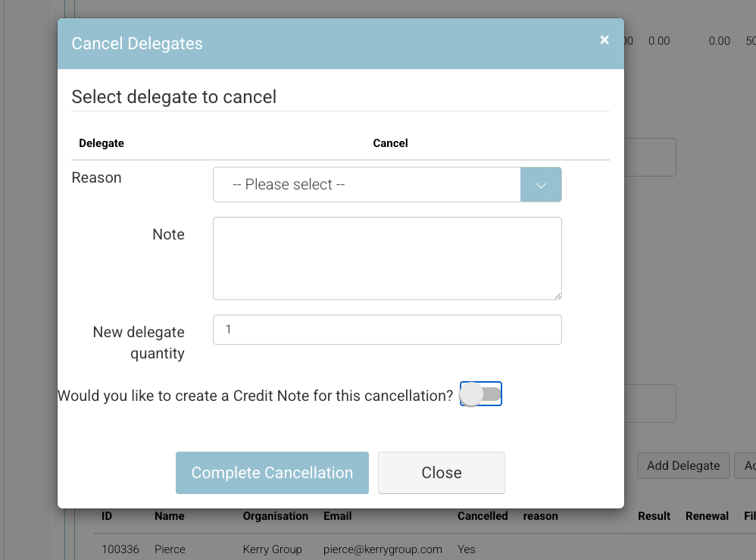Click the Renewal column header

pyautogui.click(x=707, y=516)
